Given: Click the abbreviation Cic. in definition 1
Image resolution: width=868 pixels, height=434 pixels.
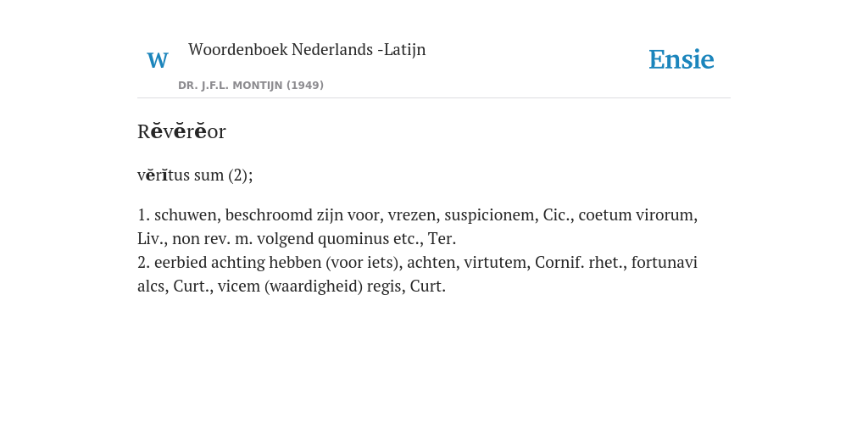Looking at the screenshot, I should point(558,214).
